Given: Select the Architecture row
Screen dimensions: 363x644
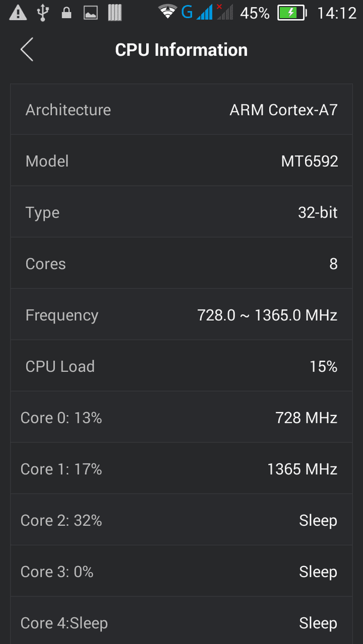Looking at the screenshot, I should pyautogui.click(x=181, y=110).
